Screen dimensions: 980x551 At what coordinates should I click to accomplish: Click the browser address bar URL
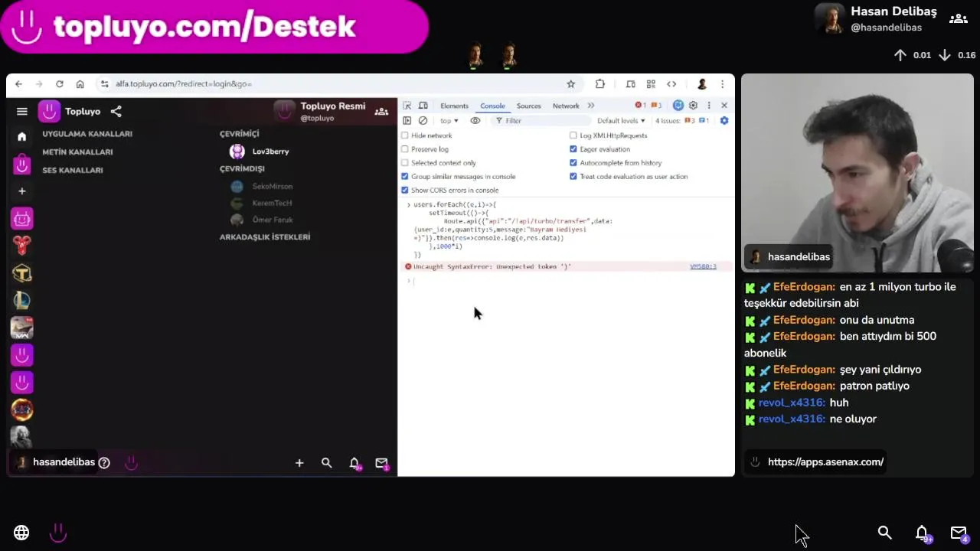184,84
